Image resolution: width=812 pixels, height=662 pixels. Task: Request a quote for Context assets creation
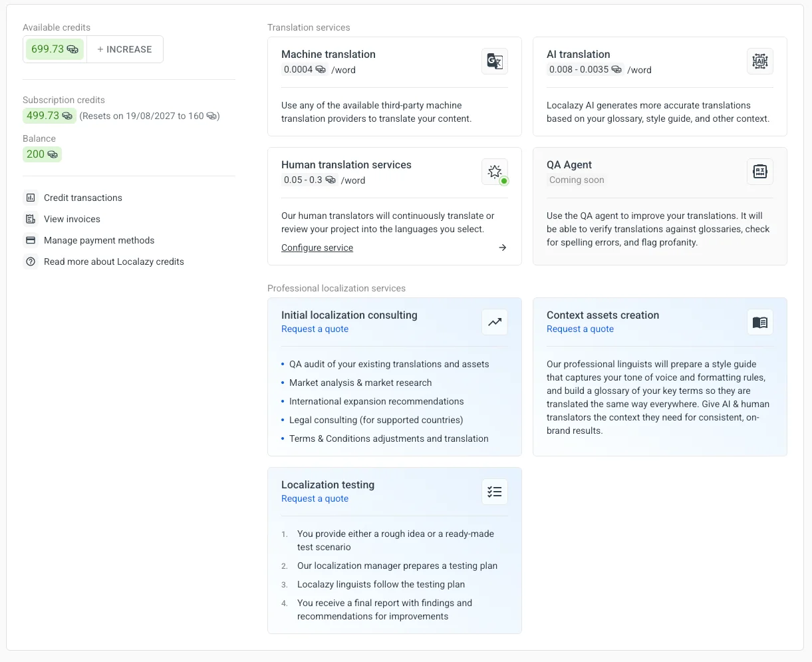click(x=580, y=329)
